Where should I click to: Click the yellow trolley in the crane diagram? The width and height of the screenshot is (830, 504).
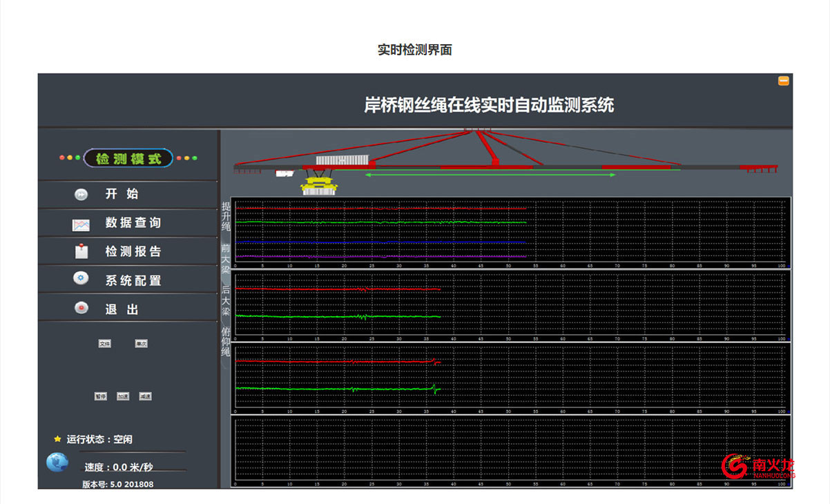[318, 185]
